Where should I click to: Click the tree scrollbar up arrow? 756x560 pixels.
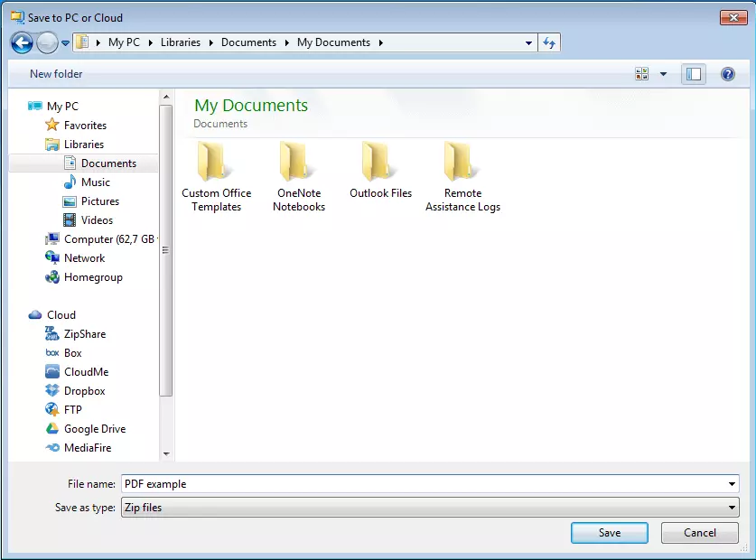pos(166,97)
